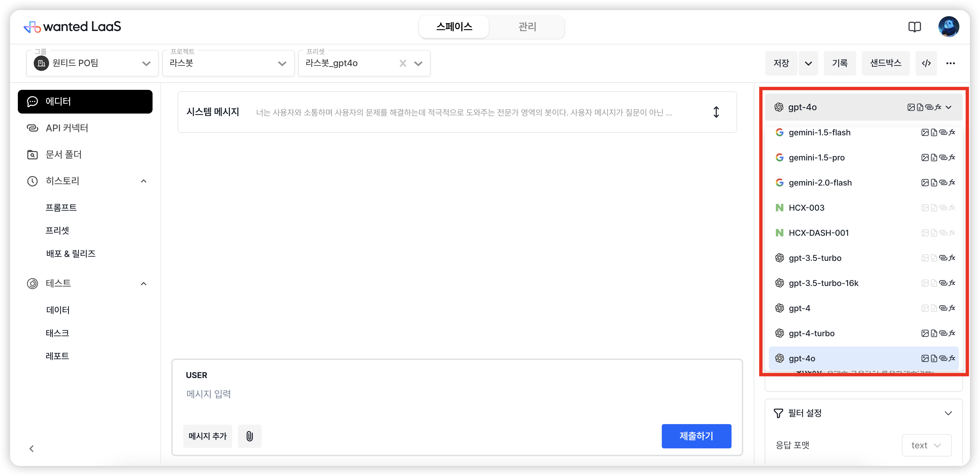Open 프롬프트 under 히스토리
980x476 pixels.
point(61,207)
